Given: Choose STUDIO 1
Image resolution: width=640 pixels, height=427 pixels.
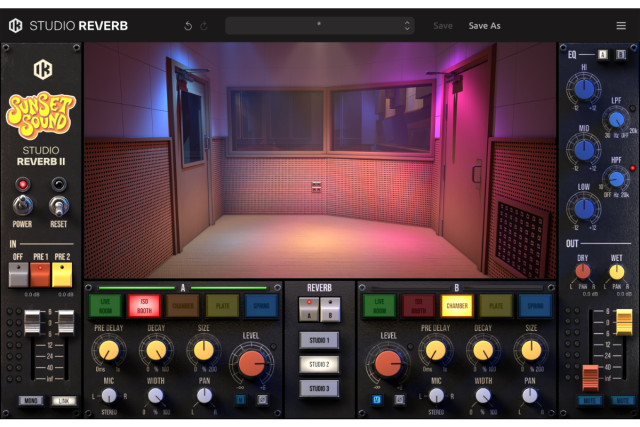Looking at the screenshot, I should tap(319, 340).
